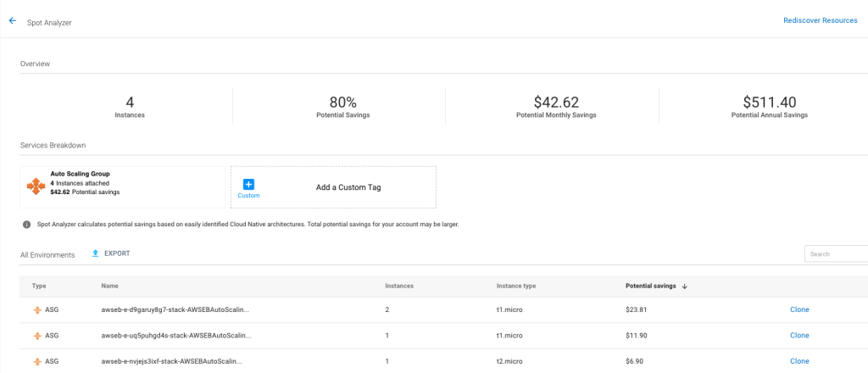Click the export upload arrow icon
Screen dimensions: 868x373
[x=96, y=253]
